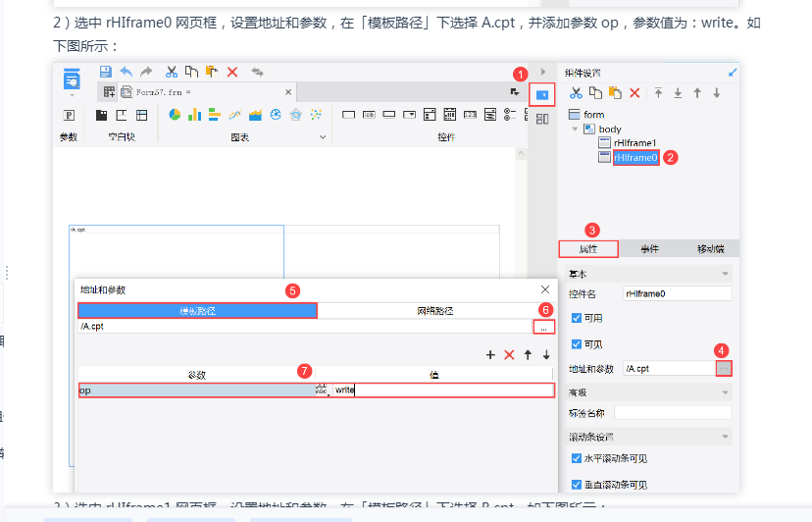Insert the area chart widget
812x522 pixels.
255,115
